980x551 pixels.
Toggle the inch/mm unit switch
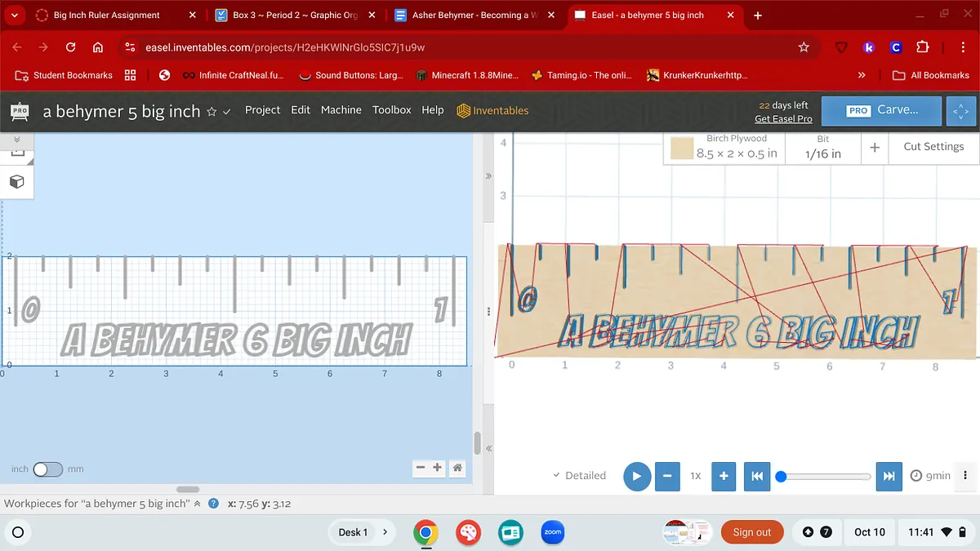pyautogui.click(x=47, y=469)
